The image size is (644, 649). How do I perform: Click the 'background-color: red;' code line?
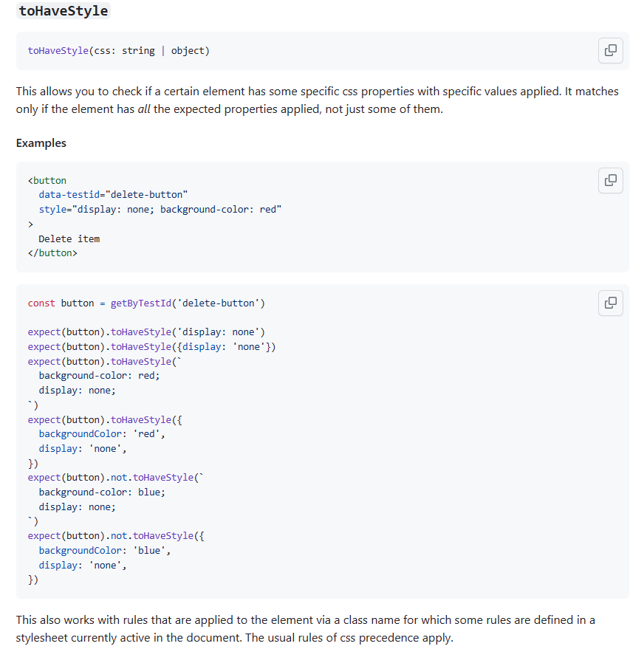99,376
